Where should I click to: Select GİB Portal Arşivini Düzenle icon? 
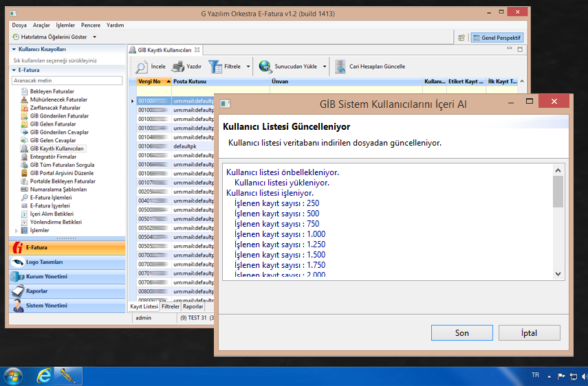click(x=24, y=173)
